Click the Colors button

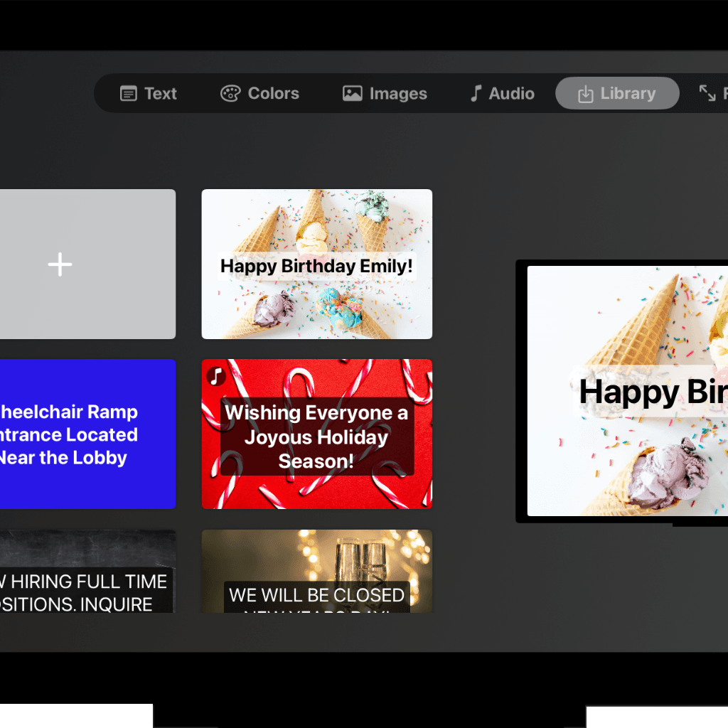259,93
